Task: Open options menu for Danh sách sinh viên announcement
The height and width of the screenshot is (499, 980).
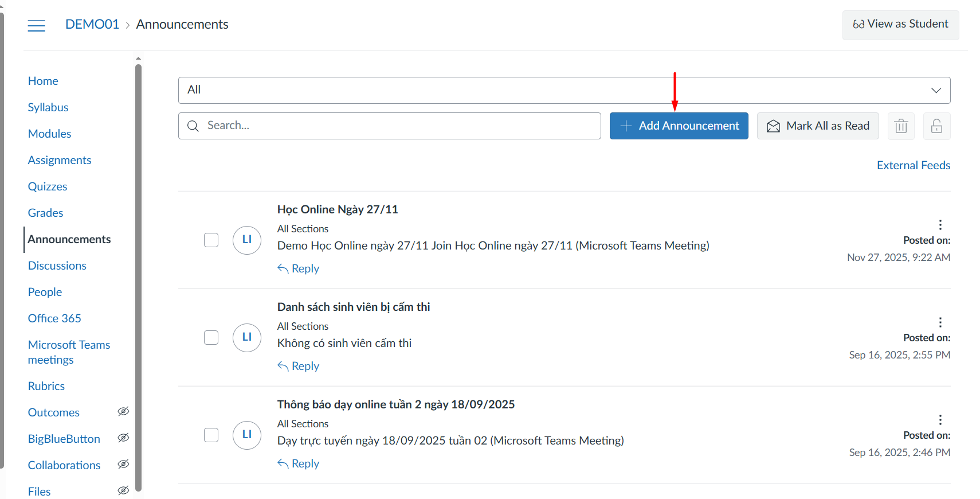Action: click(940, 322)
